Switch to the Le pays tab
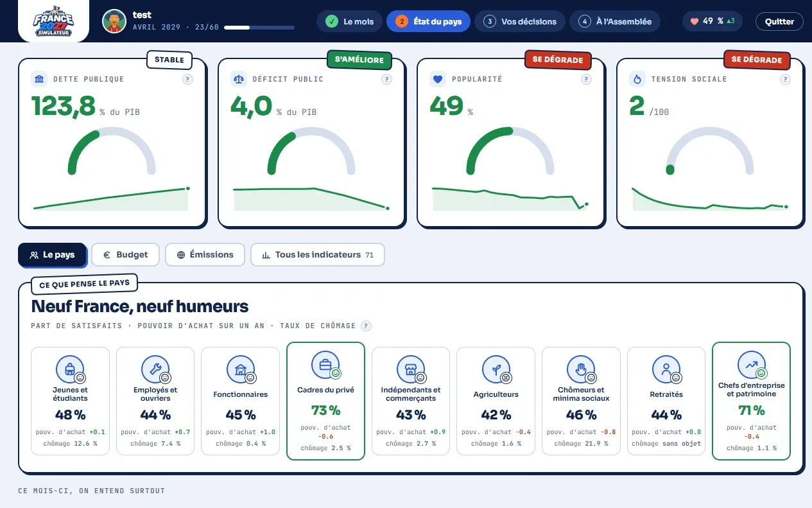This screenshot has height=508, width=812. (x=52, y=255)
